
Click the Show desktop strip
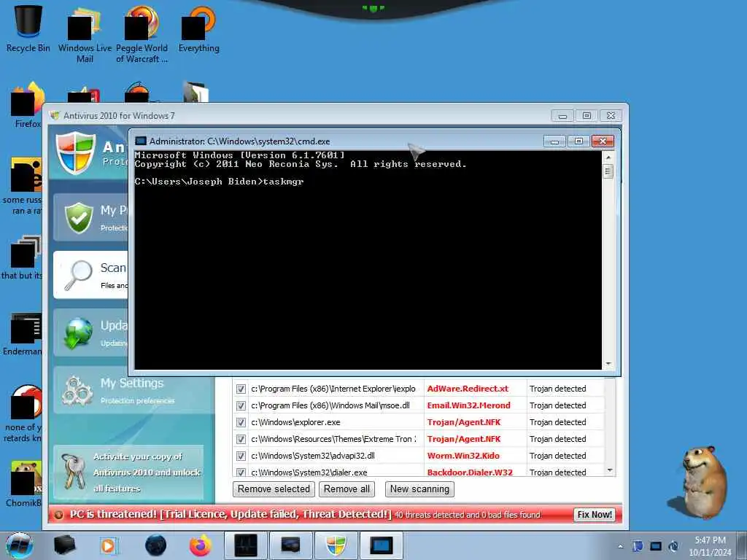742,545
